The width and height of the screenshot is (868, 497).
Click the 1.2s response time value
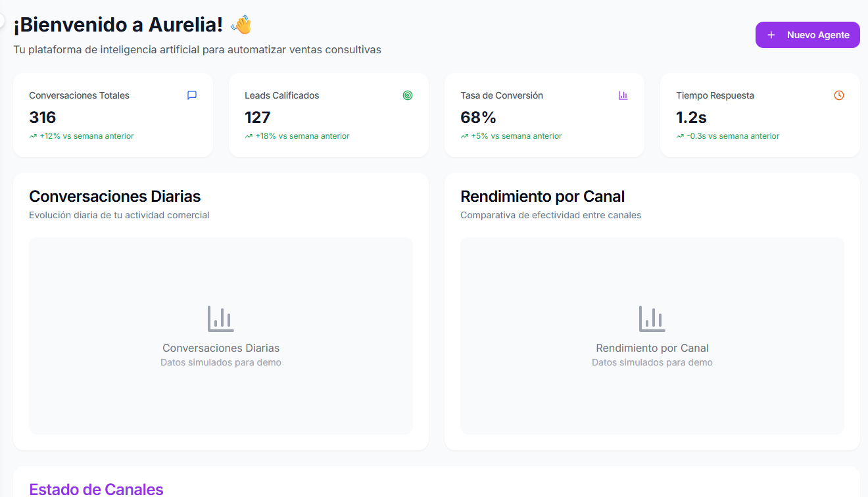(691, 118)
